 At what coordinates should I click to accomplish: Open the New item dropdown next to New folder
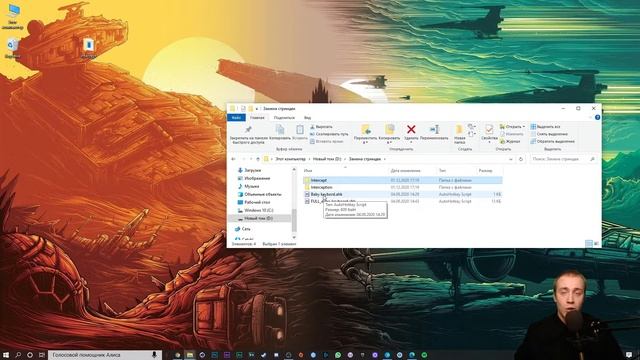tap(472, 127)
